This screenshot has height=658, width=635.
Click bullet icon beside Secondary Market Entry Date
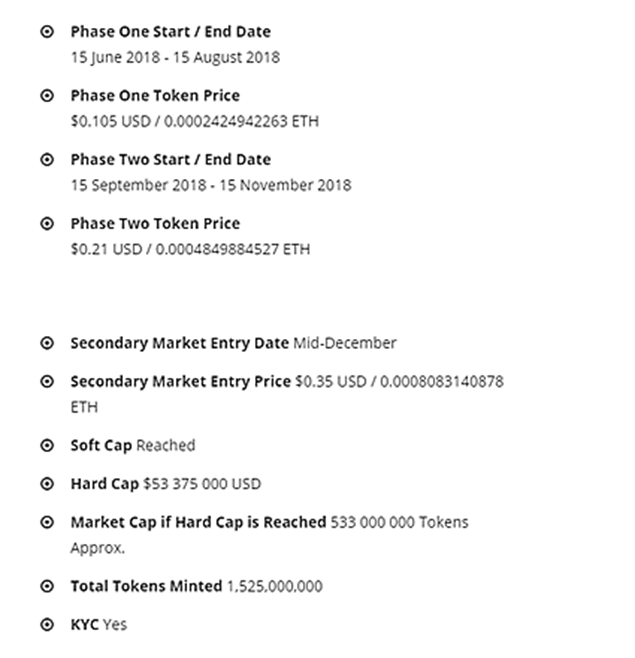pos(46,343)
